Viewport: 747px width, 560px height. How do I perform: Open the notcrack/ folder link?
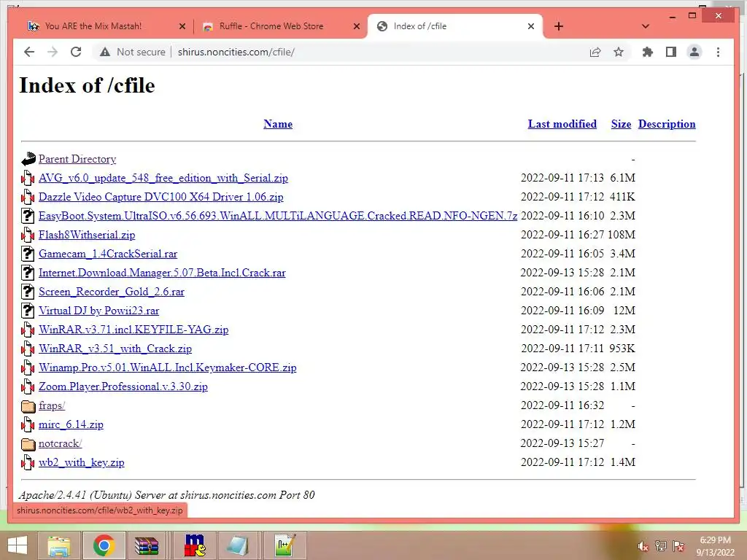pyautogui.click(x=60, y=443)
